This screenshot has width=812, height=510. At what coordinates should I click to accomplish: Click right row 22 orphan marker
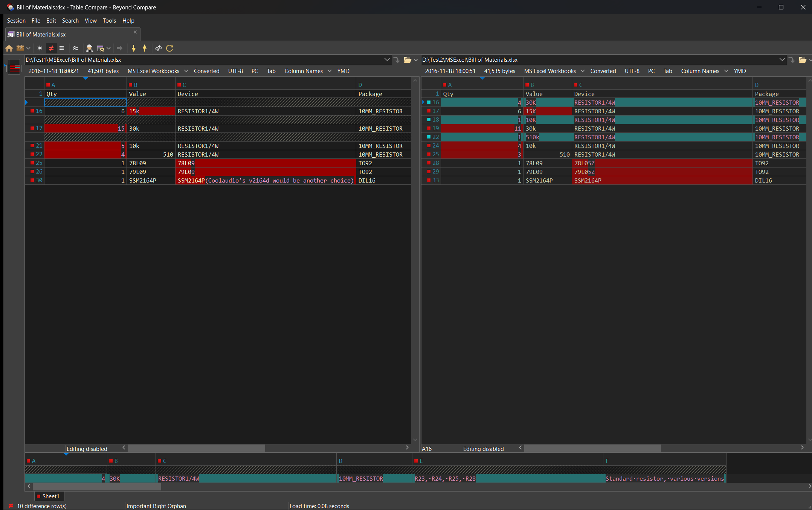point(429,137)
